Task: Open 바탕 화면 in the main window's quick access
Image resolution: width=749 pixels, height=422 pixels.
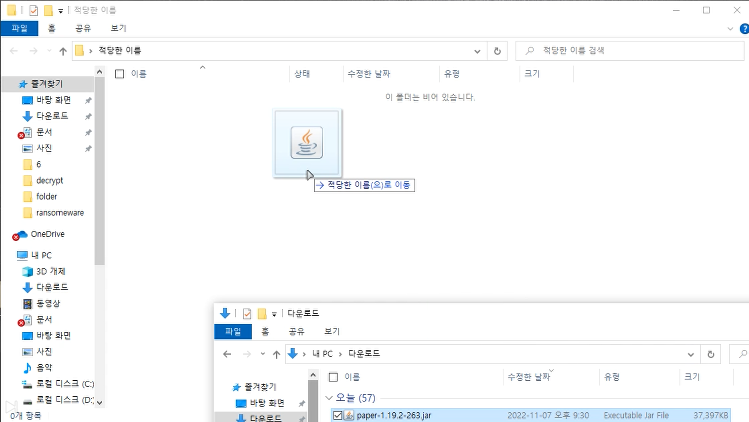Action: point(53,100)
